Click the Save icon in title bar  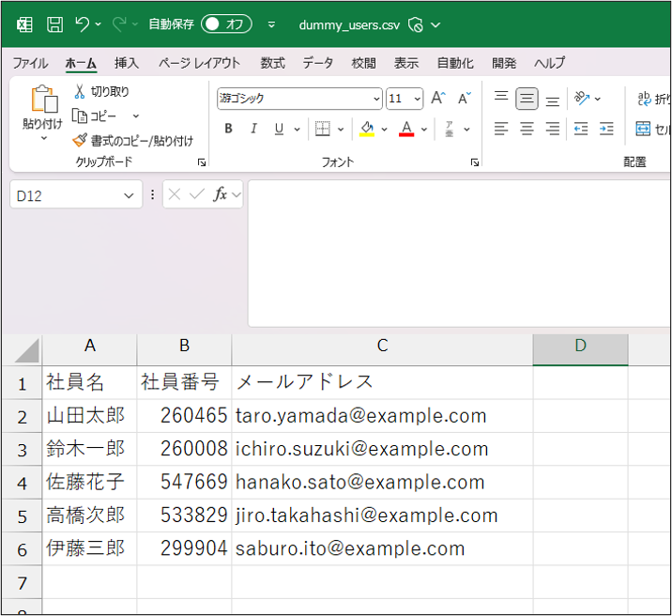(x=54, y=24)
